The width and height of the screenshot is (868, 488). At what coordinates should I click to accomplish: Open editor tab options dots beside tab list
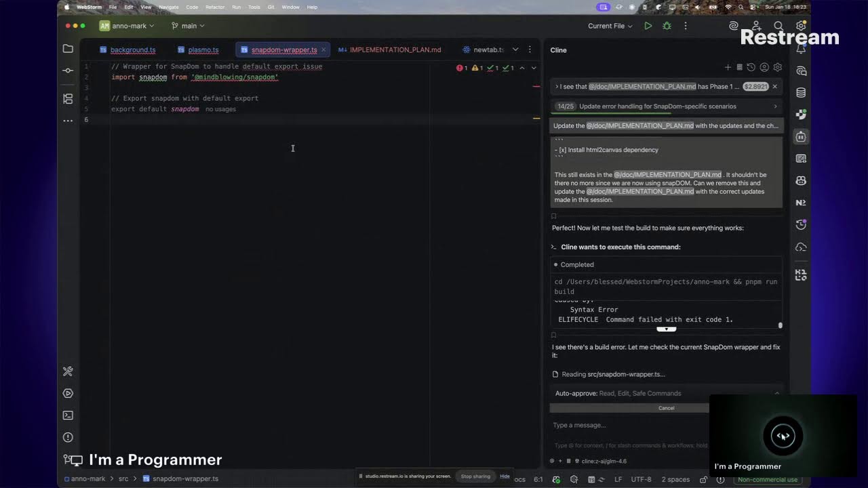[530, 49]
